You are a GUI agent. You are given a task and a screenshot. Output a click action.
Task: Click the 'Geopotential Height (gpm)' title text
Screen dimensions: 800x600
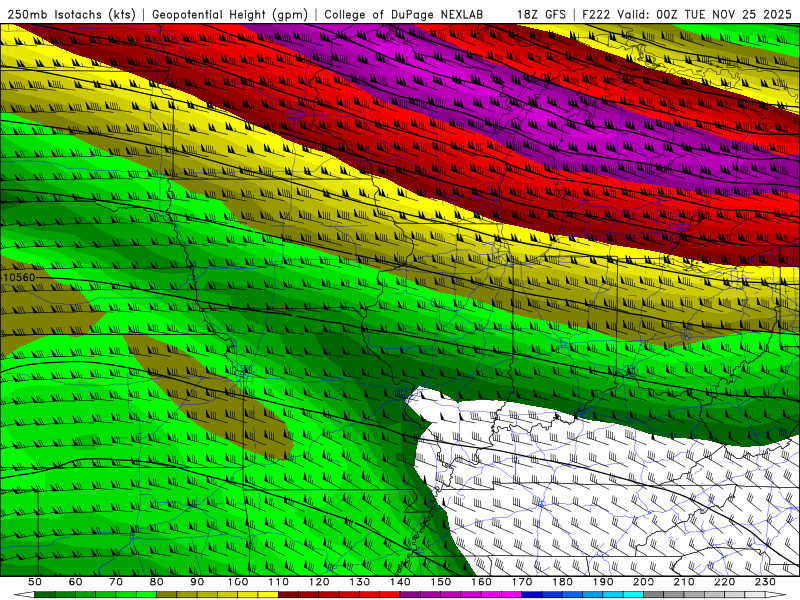tap(230, 14)
